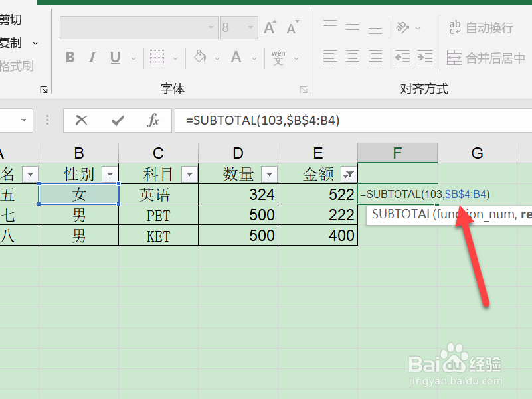Image resolution: width=532 pixels, height=399 pixels.
Task: Open the font color swatch
Action: [236, 57]
